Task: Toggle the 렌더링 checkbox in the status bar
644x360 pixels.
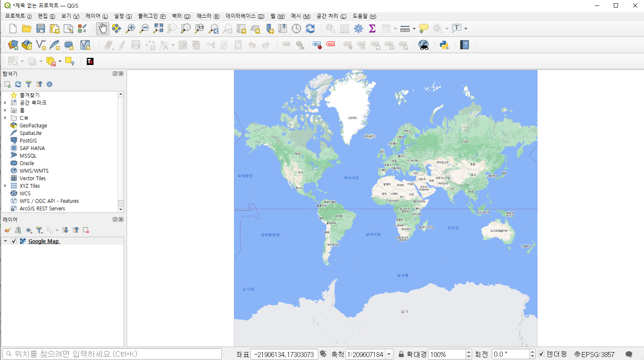Action: pyautogui.click(x=542, y=354)
